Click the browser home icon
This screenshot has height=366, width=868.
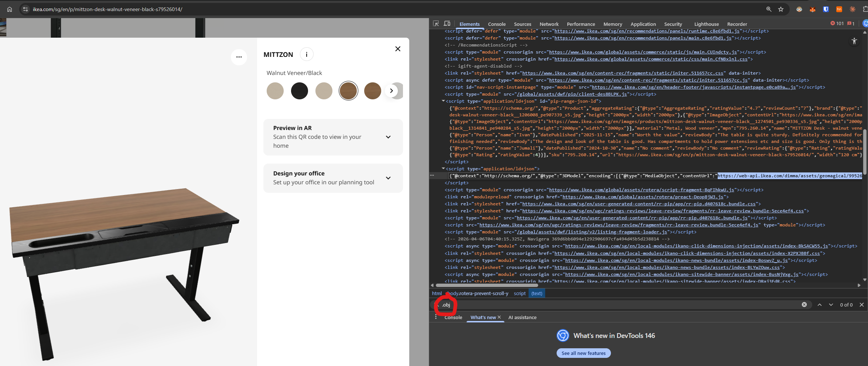pos(10,9)
